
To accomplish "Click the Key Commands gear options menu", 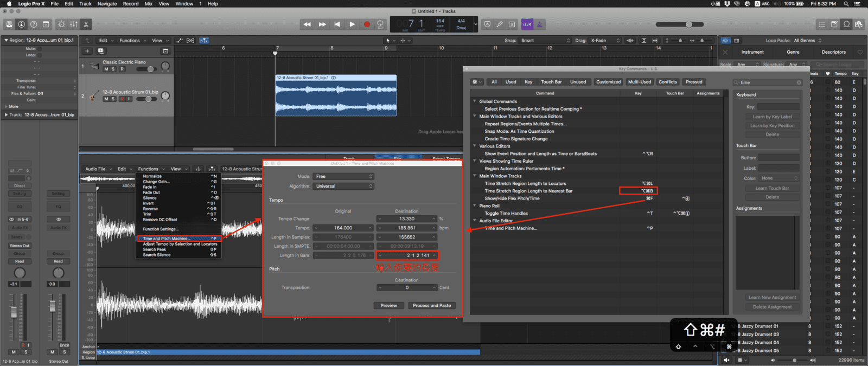I will point(476,82).
